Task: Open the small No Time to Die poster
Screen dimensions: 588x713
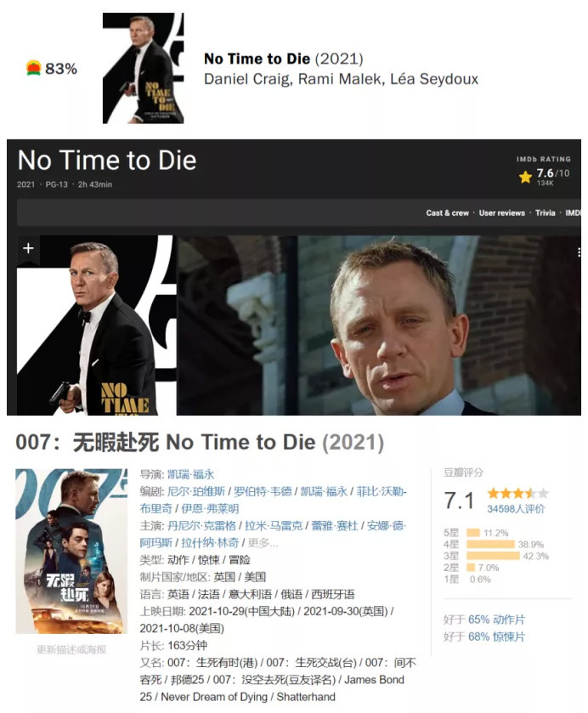Action: click(x=144, y=68)
